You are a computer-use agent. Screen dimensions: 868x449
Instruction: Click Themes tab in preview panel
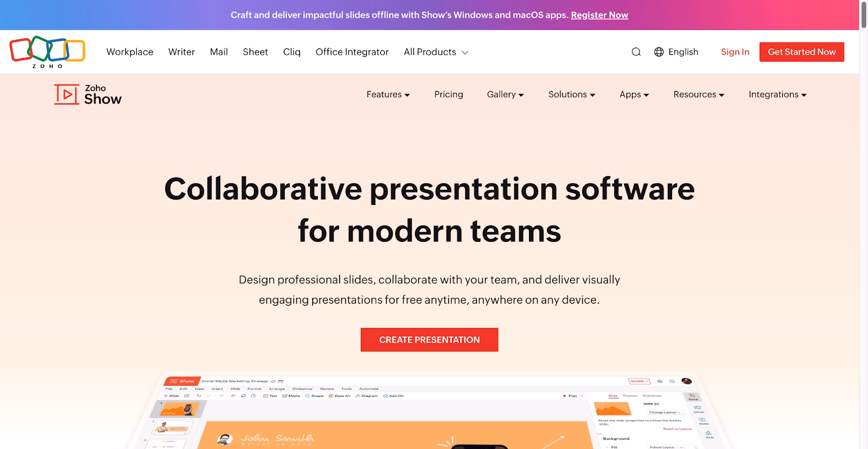[x=630, y=396]
